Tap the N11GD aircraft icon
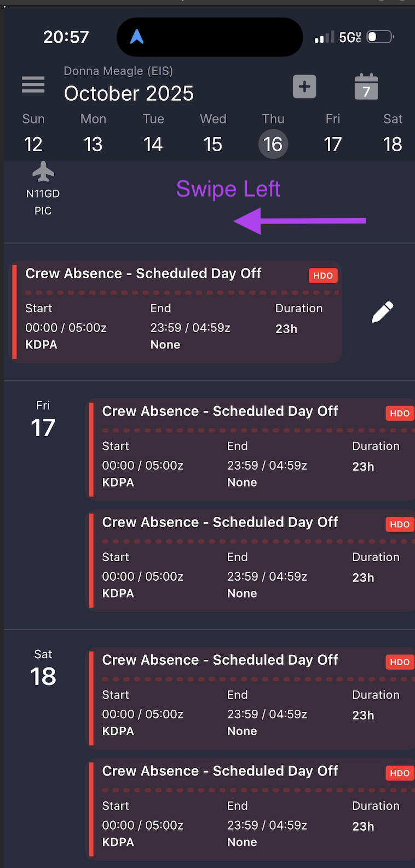415x868 pixels. [x=43, y=173]
